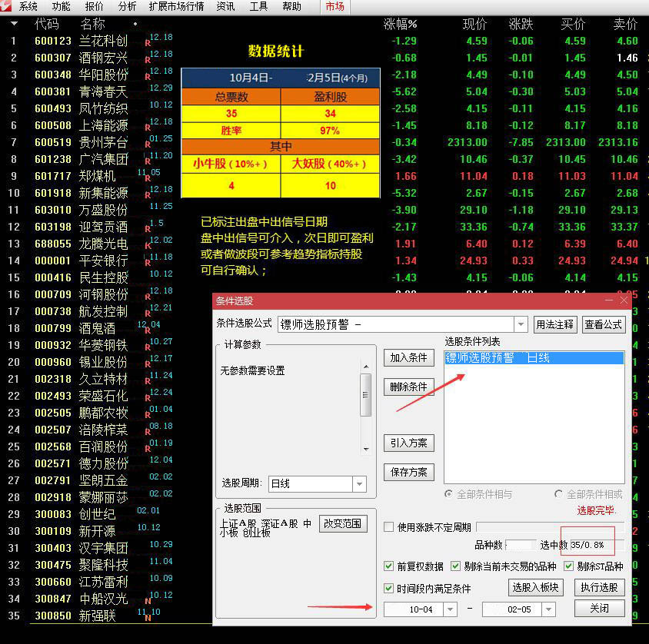This screenshot has width=649, height=644.
Task: Open the 分析 menu
Action: pyautogui.click(x=127, y=6)
